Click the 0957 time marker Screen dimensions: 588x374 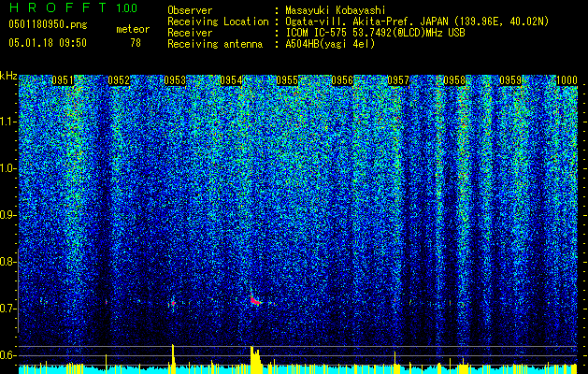point(398,80)
